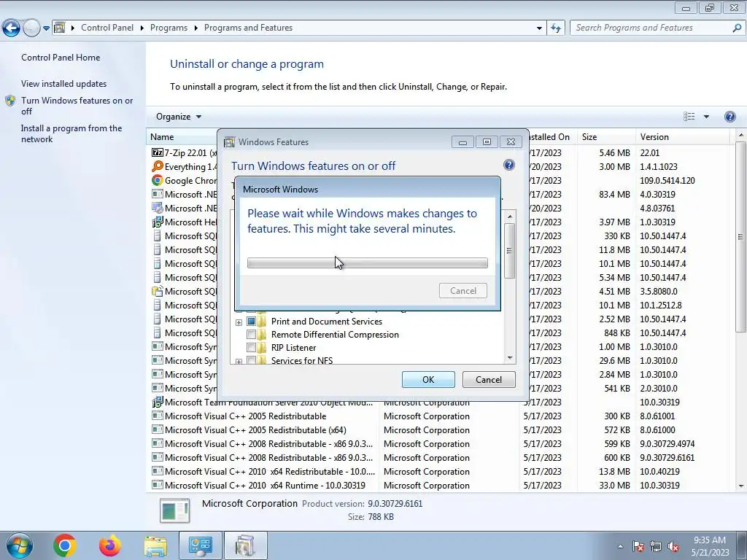Open Programs breadcrumb segment
The height and width of the screenshot is (560, 747).
point(169,28)
